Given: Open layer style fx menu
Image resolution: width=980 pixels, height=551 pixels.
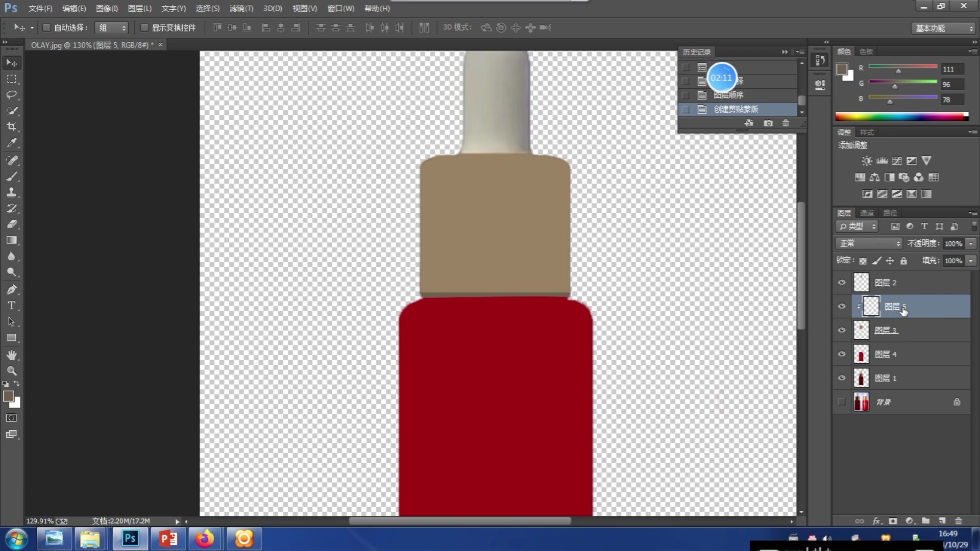Looking at the screenshot, I should tap(876, 521).
